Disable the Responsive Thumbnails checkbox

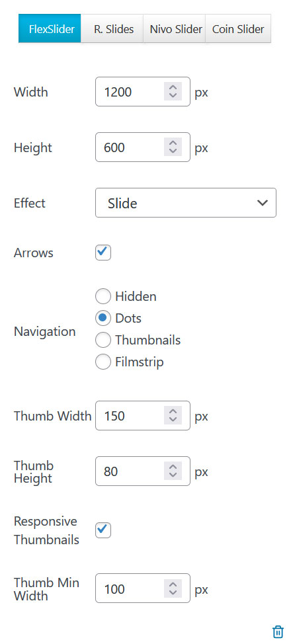[103, 530]
